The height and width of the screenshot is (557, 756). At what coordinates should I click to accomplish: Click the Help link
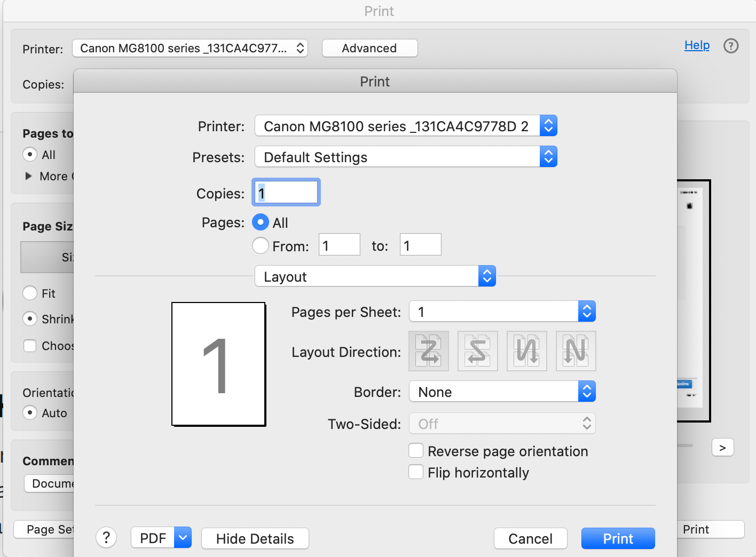point(697,45)
